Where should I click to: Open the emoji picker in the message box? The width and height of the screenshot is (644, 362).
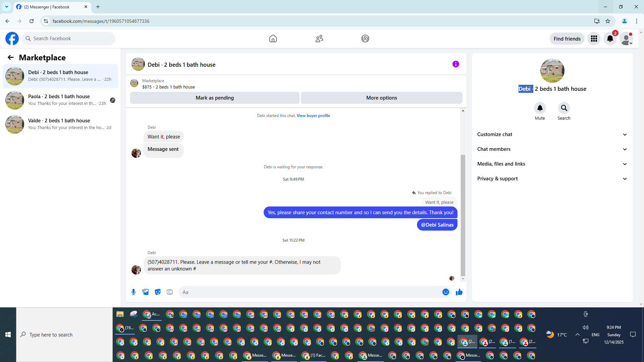click(445, 292)
